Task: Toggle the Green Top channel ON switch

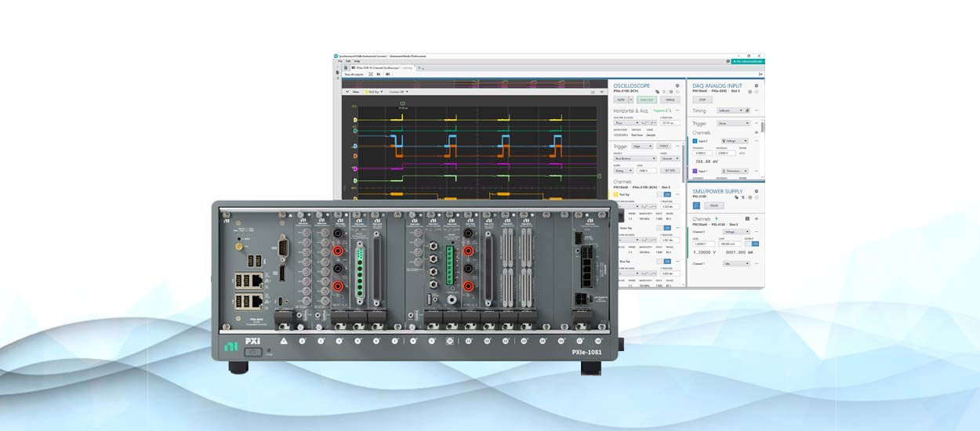Action: 668,228
